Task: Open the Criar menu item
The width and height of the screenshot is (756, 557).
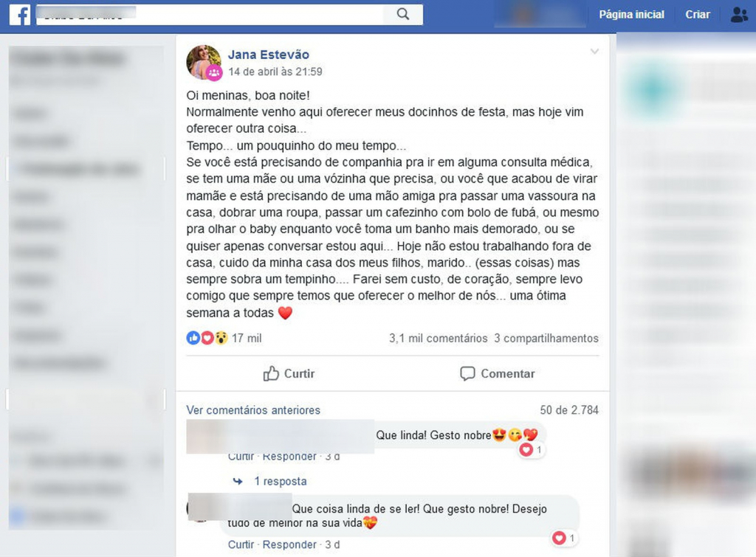Action: click(698, 15)
